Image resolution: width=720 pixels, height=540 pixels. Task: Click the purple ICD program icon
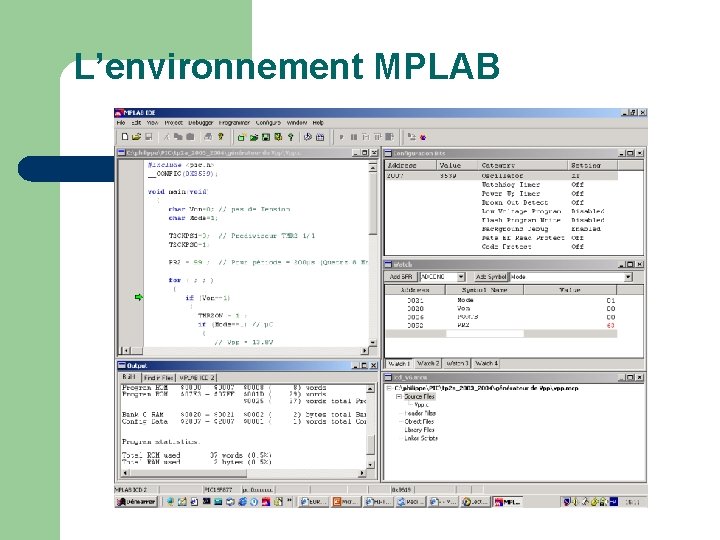point(423,137)
